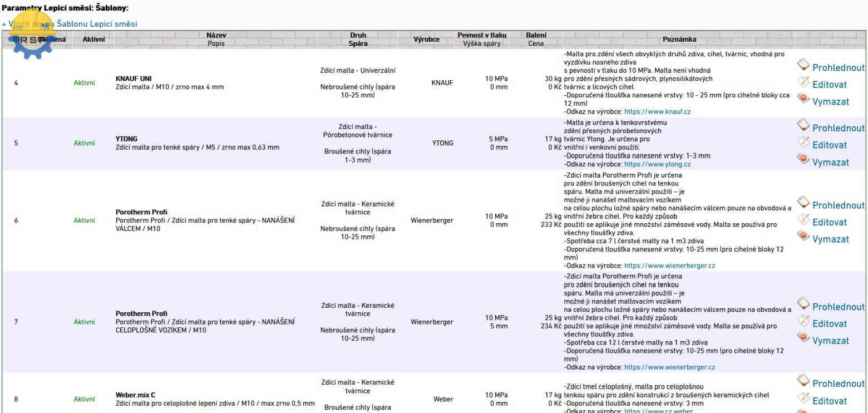This screenshot has height=413, width=868.
Task: Click the Editovat icon for template ID 7
Action: (x=803, y=321)
